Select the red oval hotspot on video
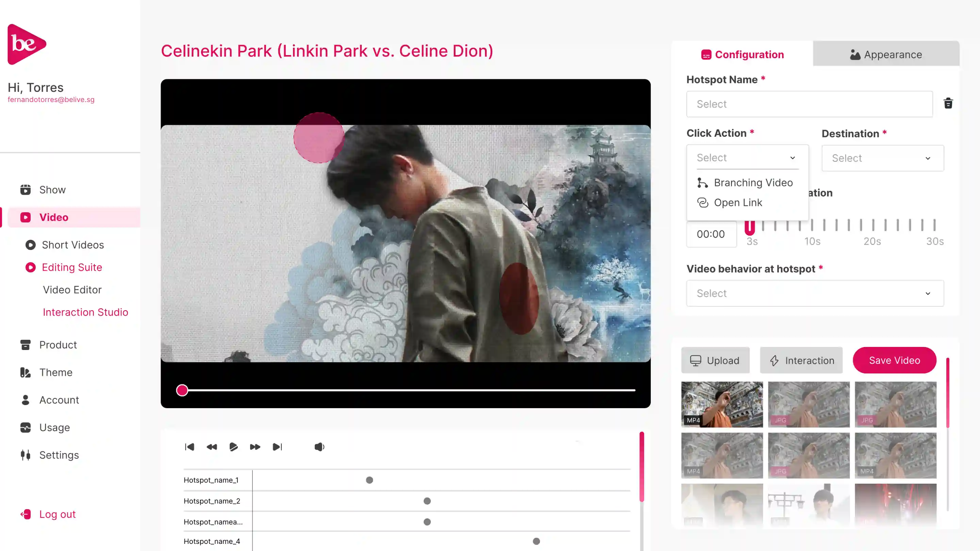The width and height of the screenshot is (980, 551). 519,299
